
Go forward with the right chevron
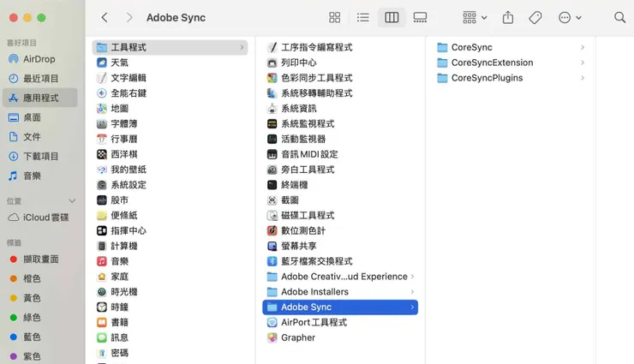click(x=129, y=17)
